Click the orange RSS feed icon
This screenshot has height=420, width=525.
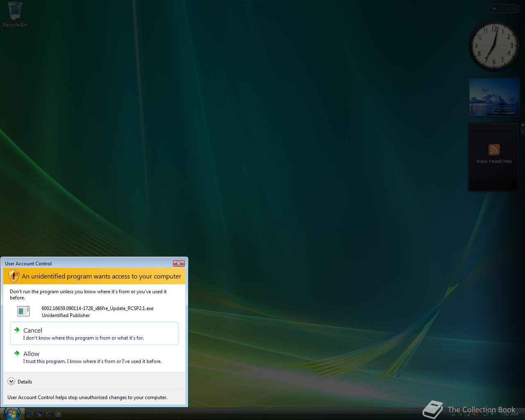[494, 149]
